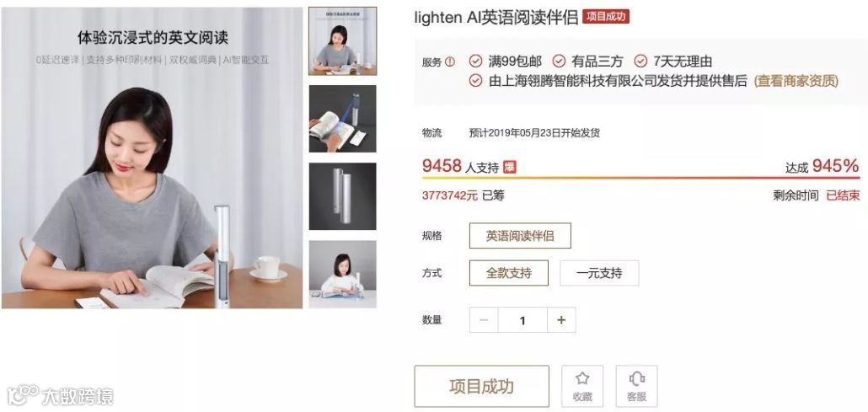Click checkmark beside 上海翎腾智能科技 shipping note
868x412 pixels.
point(475,81)
